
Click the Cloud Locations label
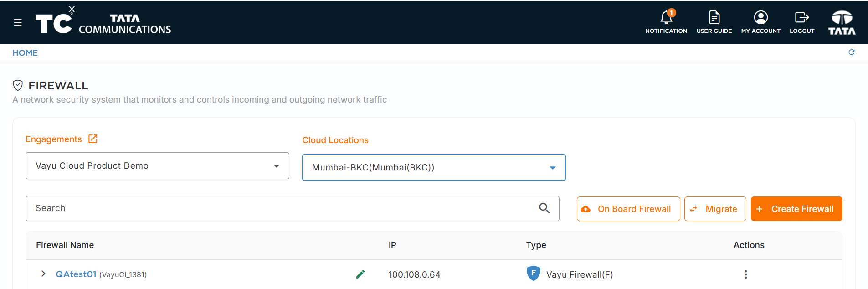[x=335, y=140]
